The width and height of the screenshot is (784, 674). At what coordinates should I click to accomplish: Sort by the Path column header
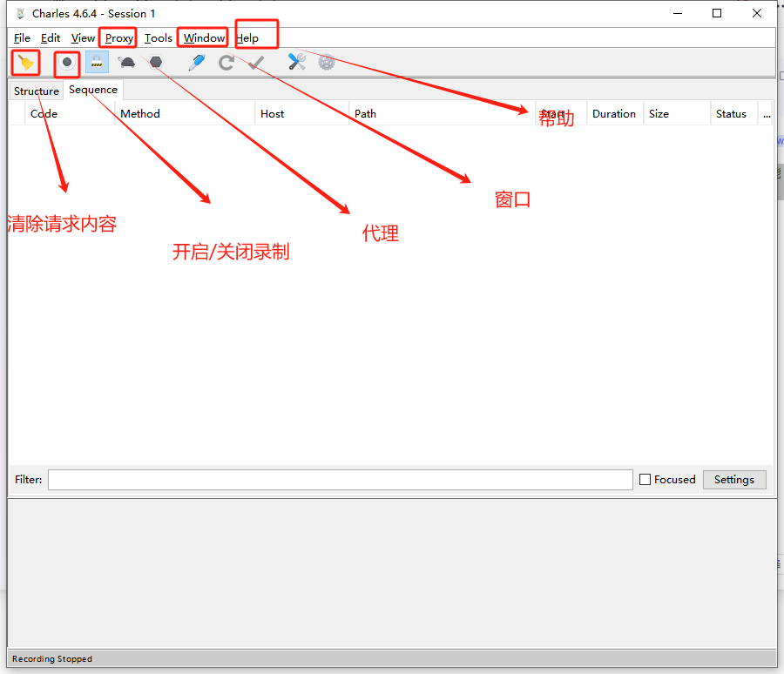pos(442,113)
